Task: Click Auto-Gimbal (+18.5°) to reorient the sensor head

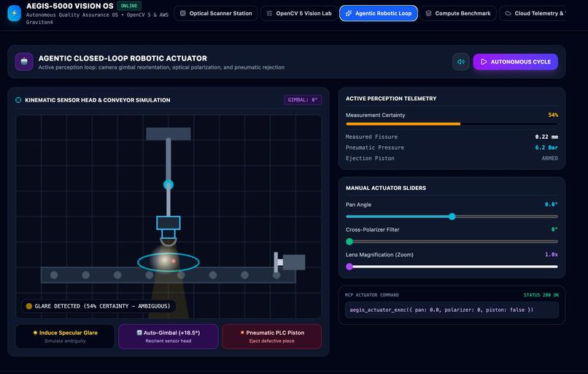Action: (169, 337)
